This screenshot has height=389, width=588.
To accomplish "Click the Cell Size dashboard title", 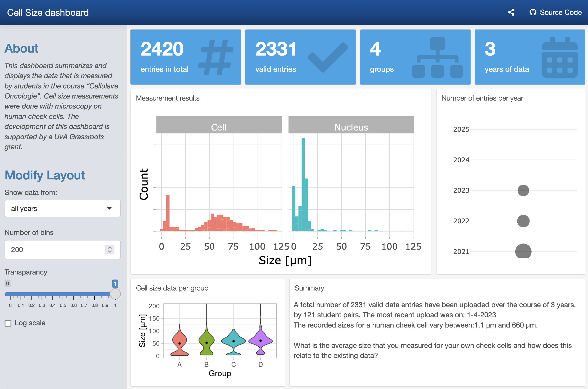I will tap(48, 12).
